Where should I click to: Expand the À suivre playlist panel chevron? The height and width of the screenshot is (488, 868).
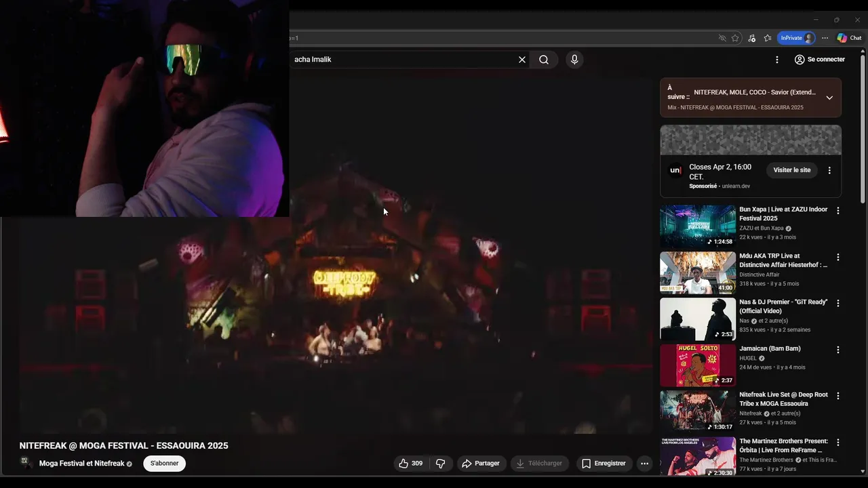point(829,98)
